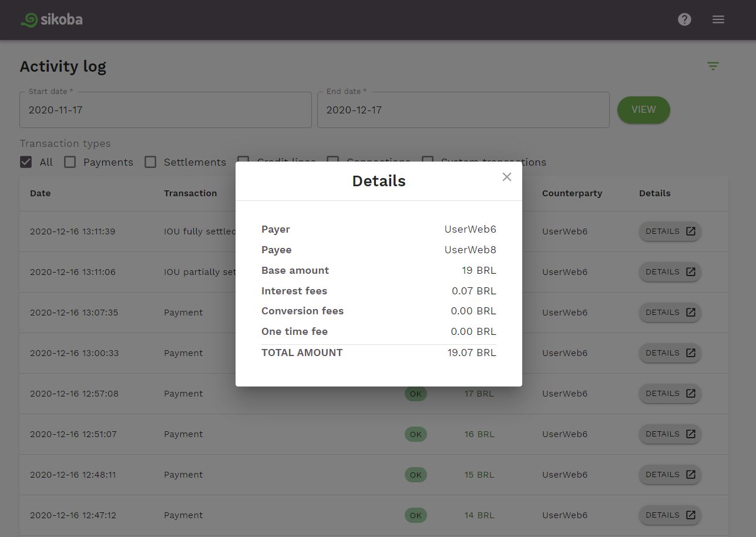
Task: Open the hamburger menu icon
Action: pyautogui.click(x=718, y=19)
